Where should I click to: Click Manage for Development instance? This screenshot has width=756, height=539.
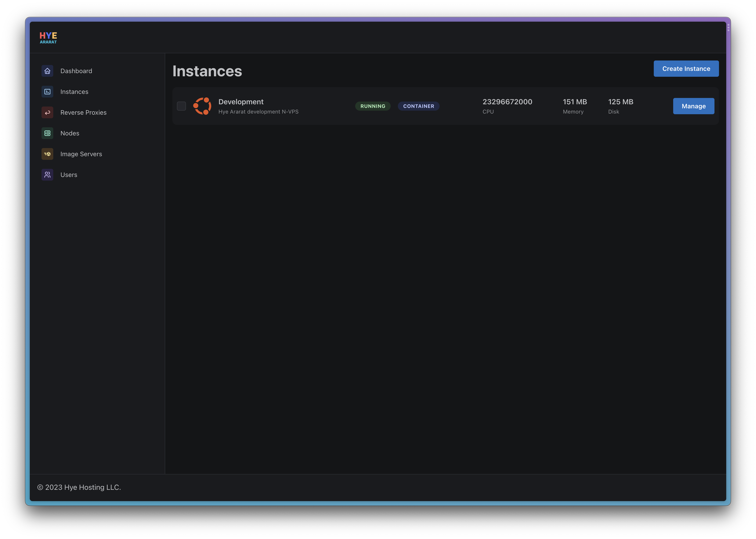coord(693,106)
